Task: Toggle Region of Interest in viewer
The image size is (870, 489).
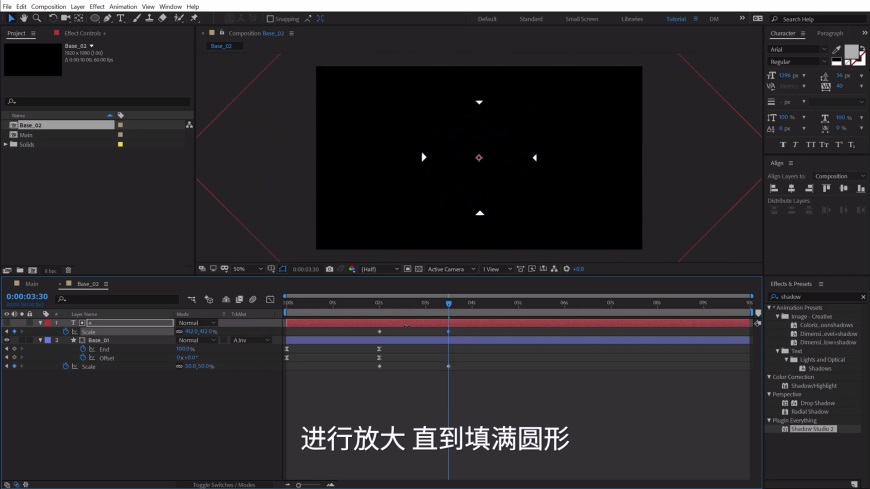Action: (x=407, y=269)
